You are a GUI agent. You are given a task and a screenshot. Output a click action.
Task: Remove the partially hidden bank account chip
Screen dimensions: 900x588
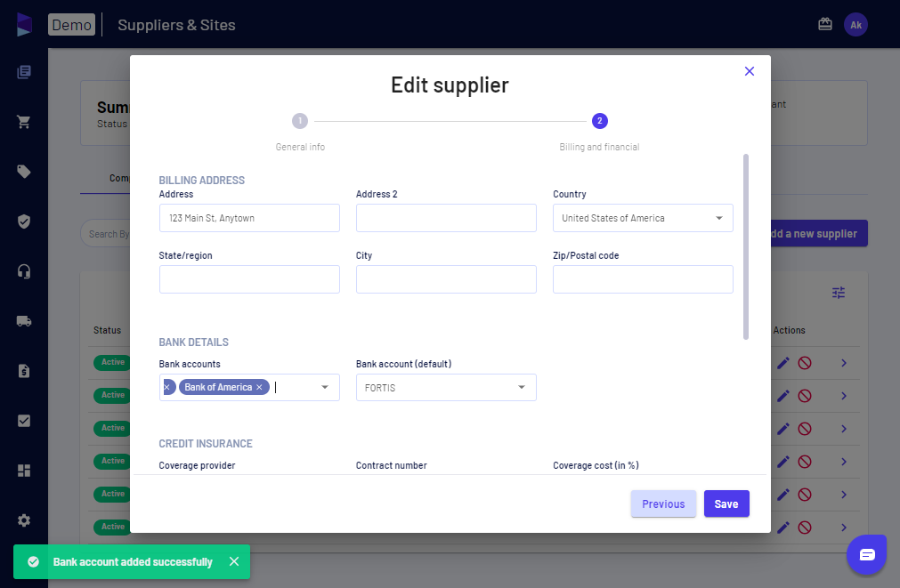(167, 387)
